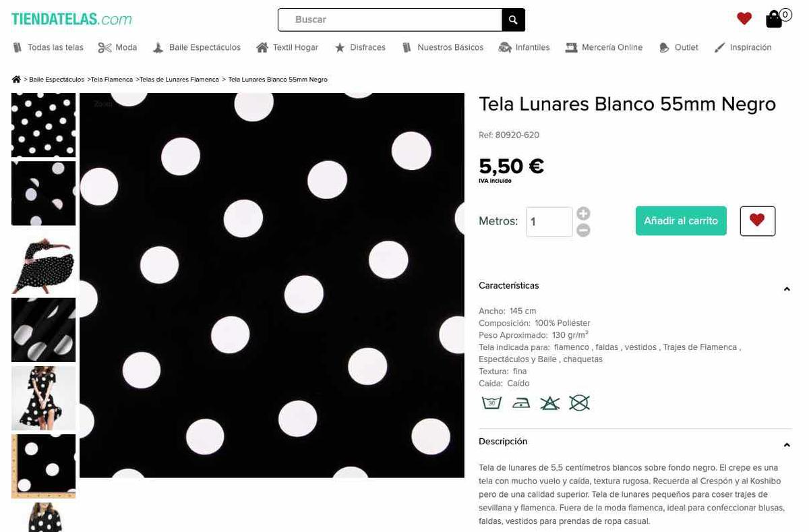Screen dimensions: 809x532
Task: Open the Todas las telas menu
Action: tap(49, 48)
